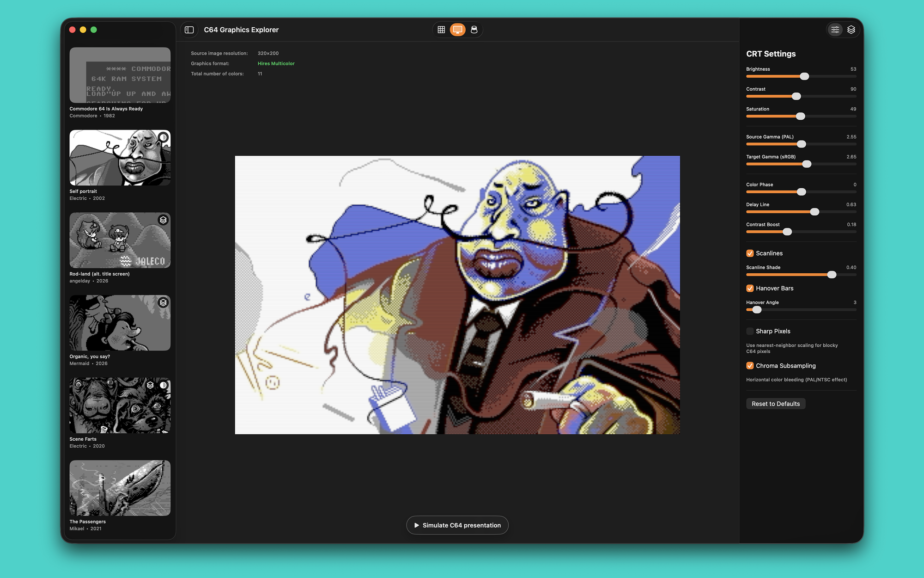Enable the Sharp Pixels checkbox
The image size is (924, 578).
coord(750,331)
